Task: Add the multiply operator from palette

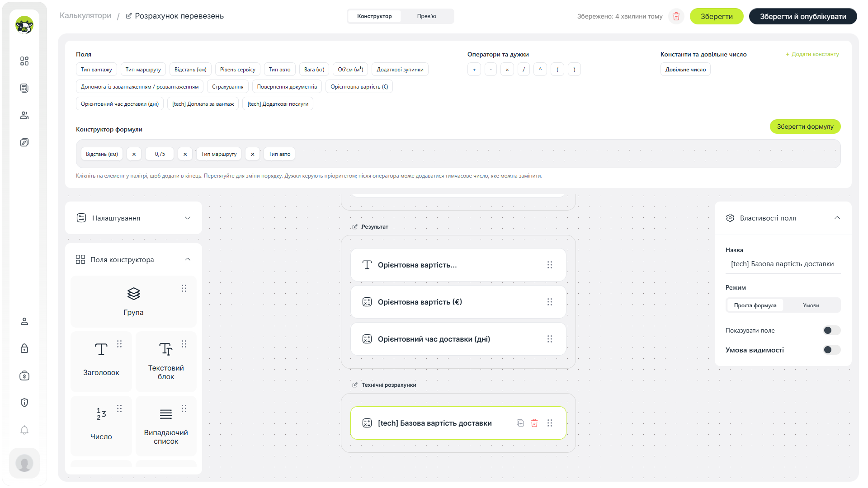Action: click(x=507, y=70)
